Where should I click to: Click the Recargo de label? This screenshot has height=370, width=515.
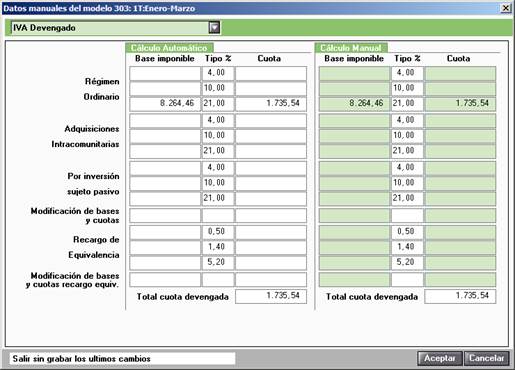point(96,240)
